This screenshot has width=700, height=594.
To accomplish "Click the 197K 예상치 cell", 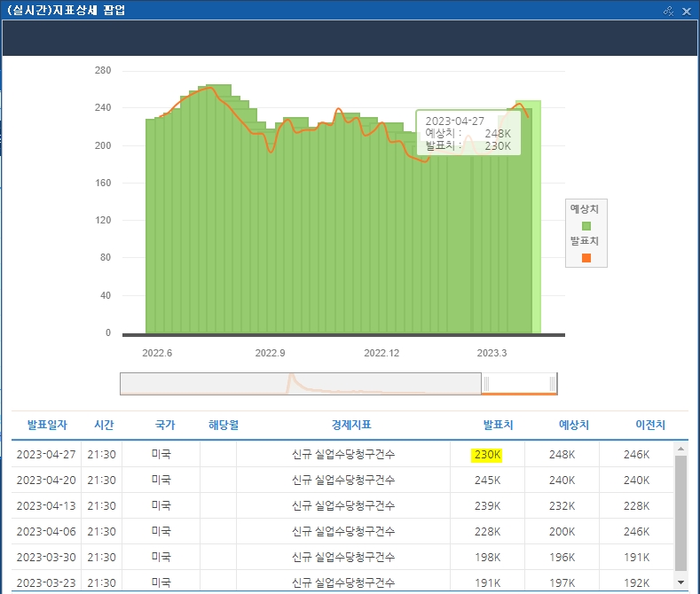I will 562,582.
